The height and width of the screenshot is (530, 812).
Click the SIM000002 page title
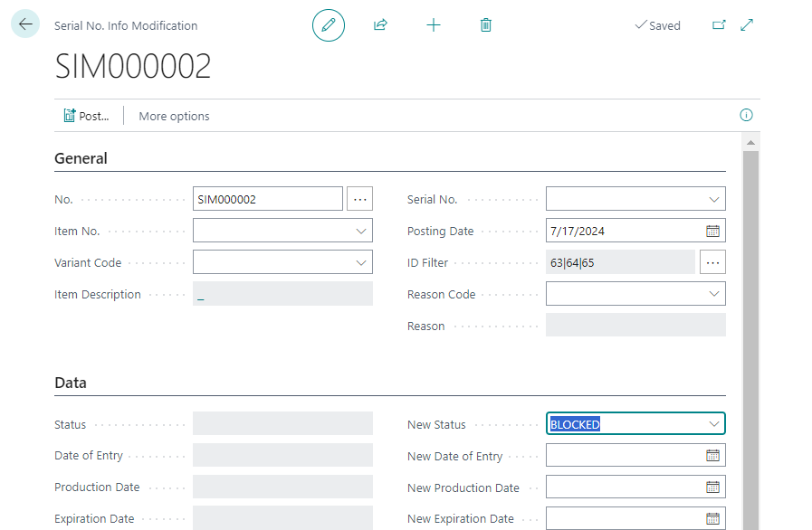[133, 66]
